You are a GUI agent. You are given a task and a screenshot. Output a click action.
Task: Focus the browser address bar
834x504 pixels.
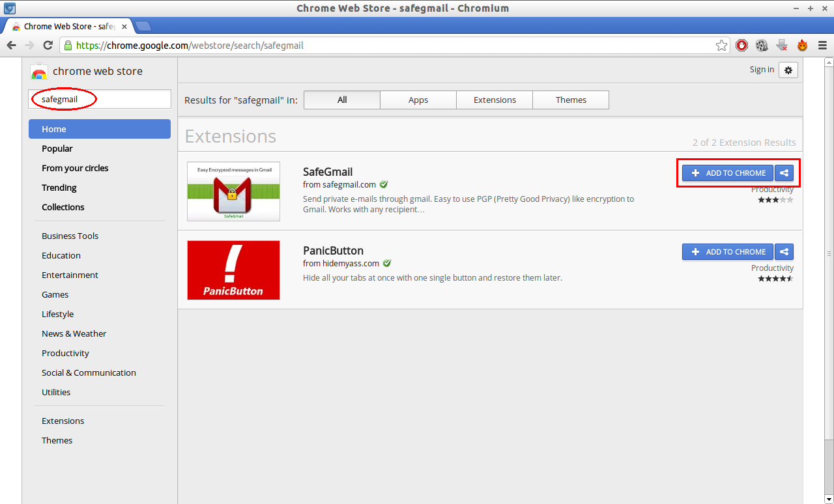395,46
